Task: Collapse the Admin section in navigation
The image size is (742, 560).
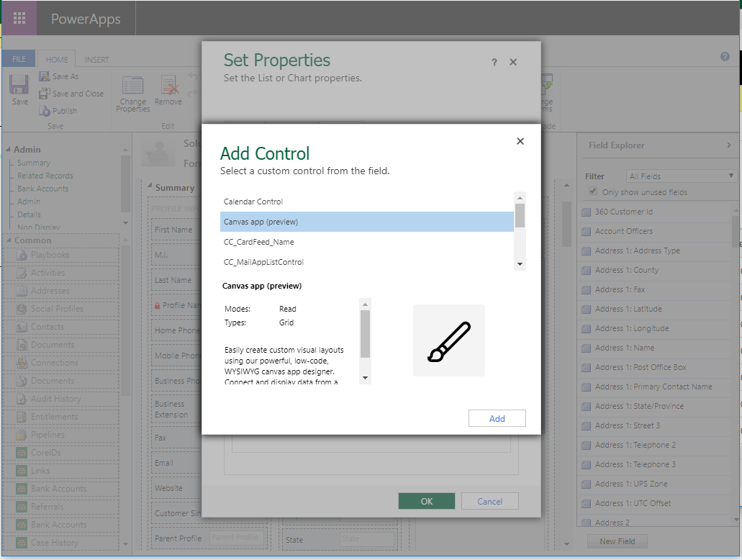Action: coord(9,150)
